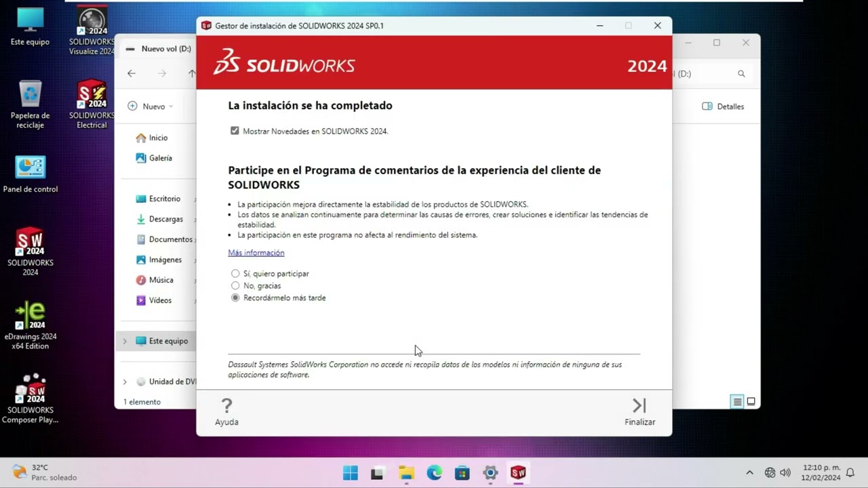This screenshot has height=488, width=868.
Task: Click the 1 elemento status text
Action: [x=142, y=402]
